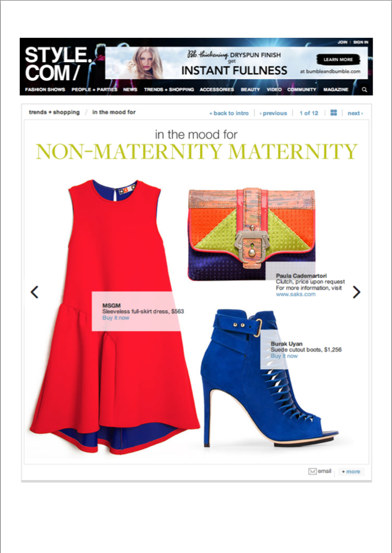Viewport: 392px width, 553px height.
Task: Click the email envelope icon
Action: pos(312,472)
